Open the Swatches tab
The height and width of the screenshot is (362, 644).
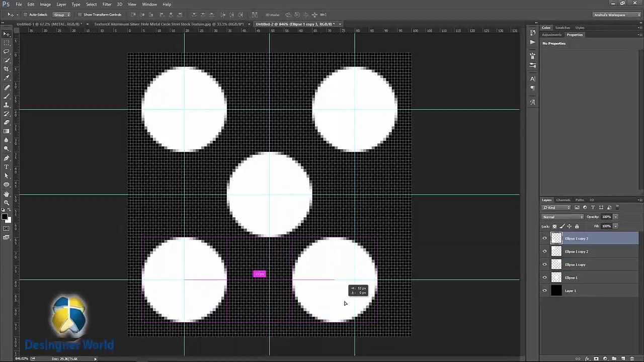pyautogui.click(x=562, y=28)
